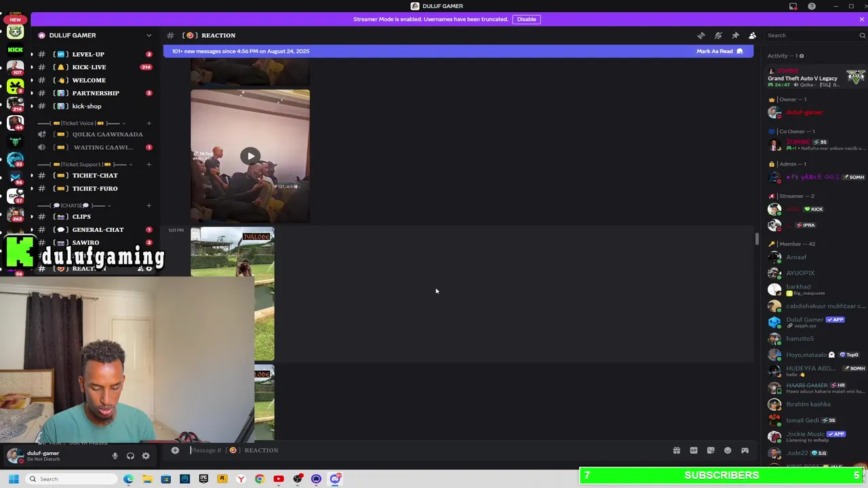The width and height of the screenshot is (868, 488).
Task: Disable Streamer Mode button
Action: [527, 19]
